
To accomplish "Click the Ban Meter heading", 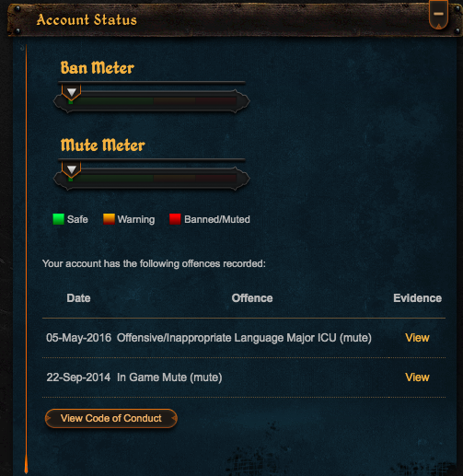I will pos(98,68).
